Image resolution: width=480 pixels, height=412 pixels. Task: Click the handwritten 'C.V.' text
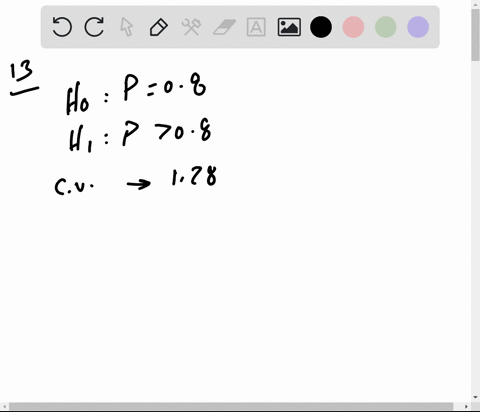(74, 186)
